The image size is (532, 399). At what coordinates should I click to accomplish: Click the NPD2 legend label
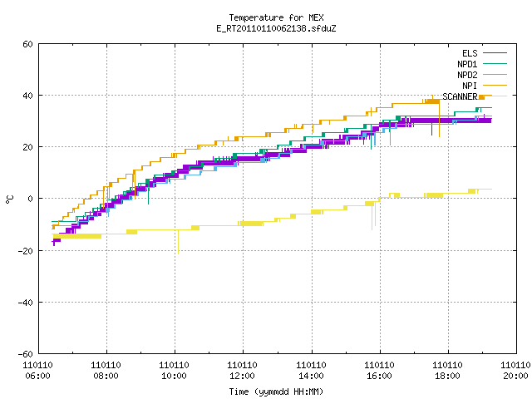coord(467,75)
